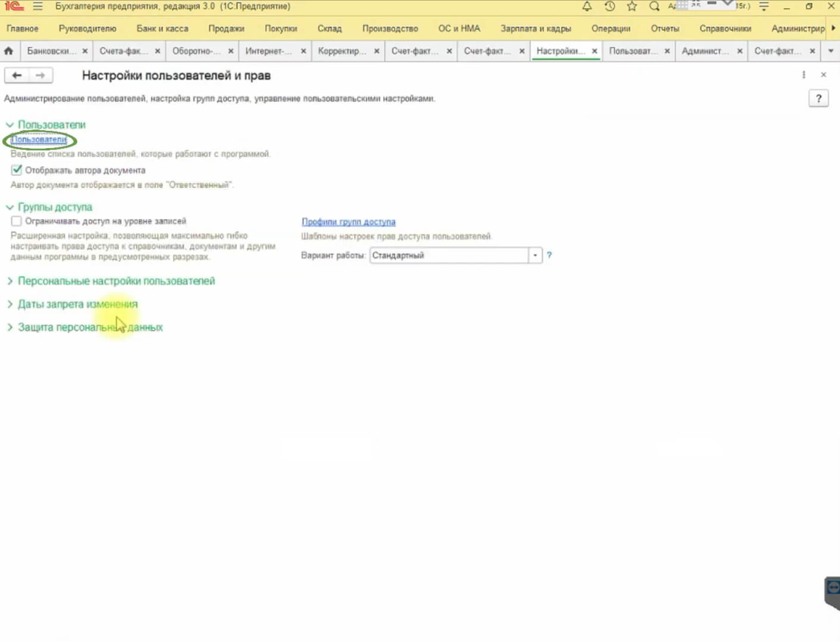Image resolution: width=840 pixels, height=642 pixels.
Task: Open notifications bell
Action: click(587, 7)
